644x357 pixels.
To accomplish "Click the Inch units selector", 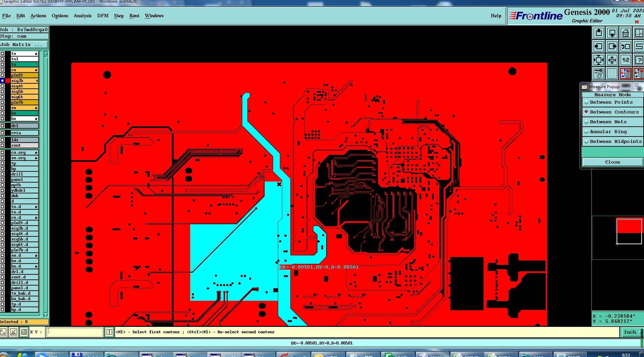I will click(631, 332).
